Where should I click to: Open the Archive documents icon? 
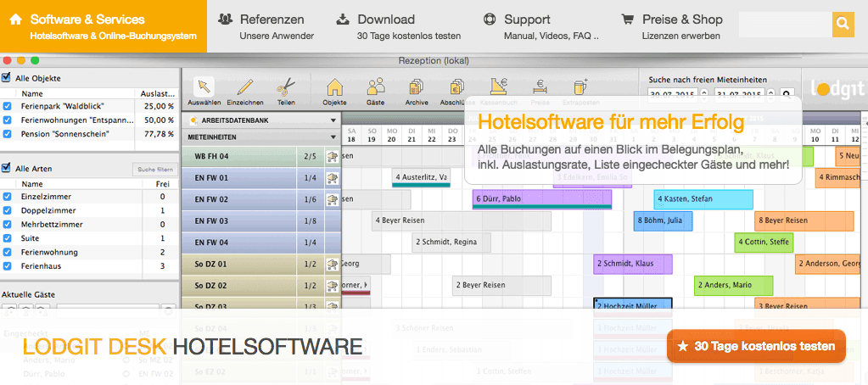point(417,90)
